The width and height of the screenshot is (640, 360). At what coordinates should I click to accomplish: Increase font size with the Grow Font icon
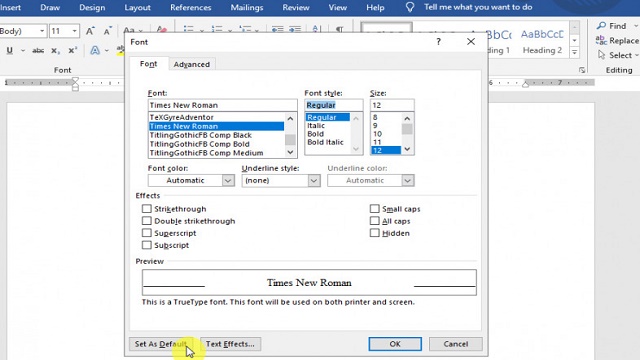90,31
